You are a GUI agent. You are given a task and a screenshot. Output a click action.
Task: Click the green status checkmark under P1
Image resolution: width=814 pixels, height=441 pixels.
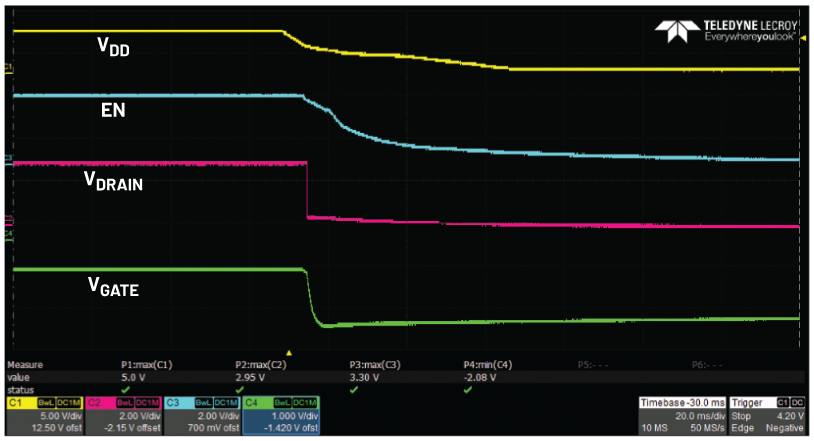point(124,388)
